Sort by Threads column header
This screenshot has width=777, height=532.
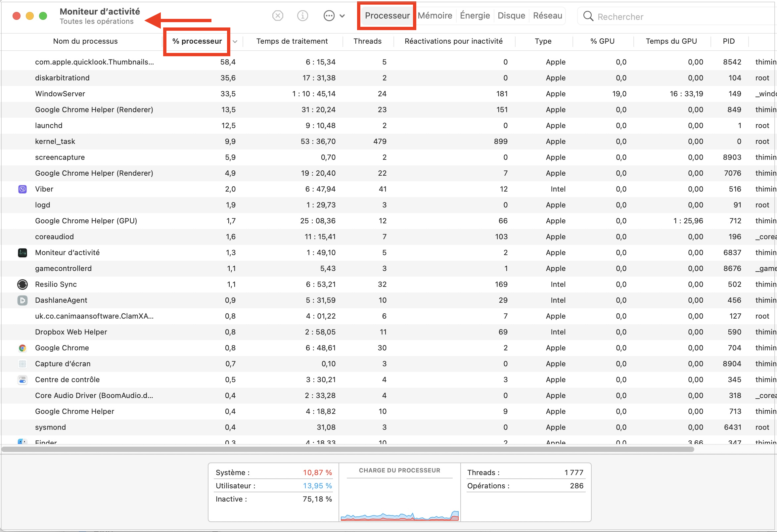(x=367, y=41)
